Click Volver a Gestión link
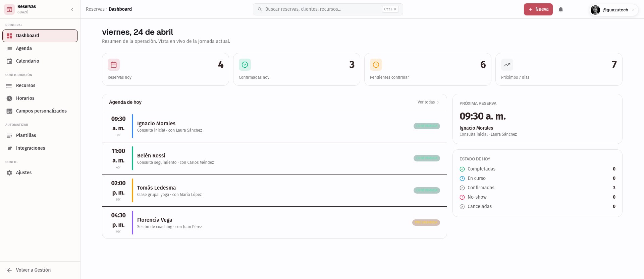Image resolution: width=644 pixels, height=279 pixels. click(33, 270)
